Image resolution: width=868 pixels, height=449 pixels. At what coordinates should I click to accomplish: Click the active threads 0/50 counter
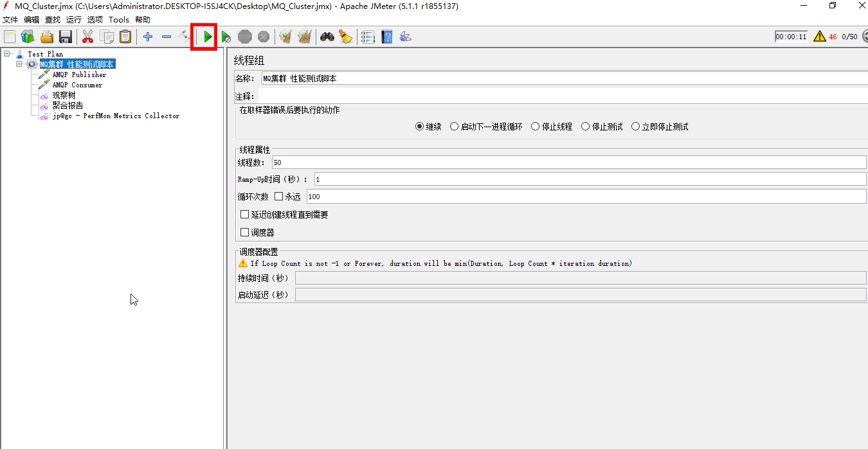tap(849, 37)
